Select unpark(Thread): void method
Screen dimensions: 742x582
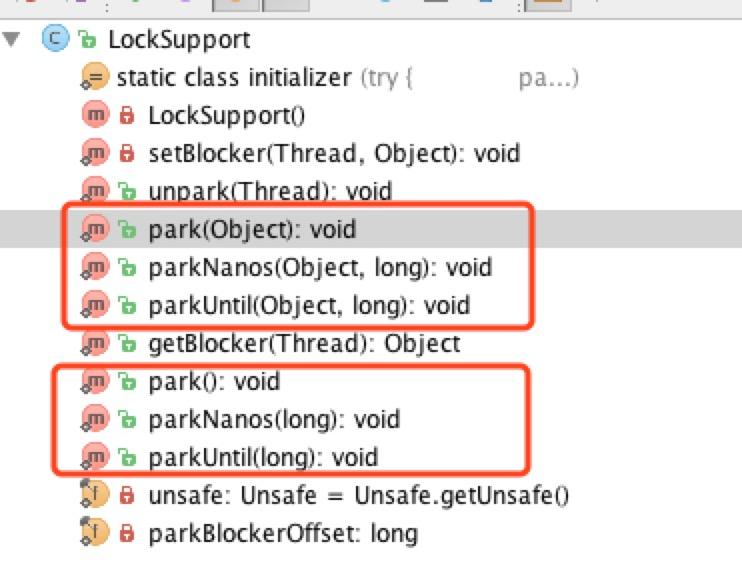[x=270, y=191]
